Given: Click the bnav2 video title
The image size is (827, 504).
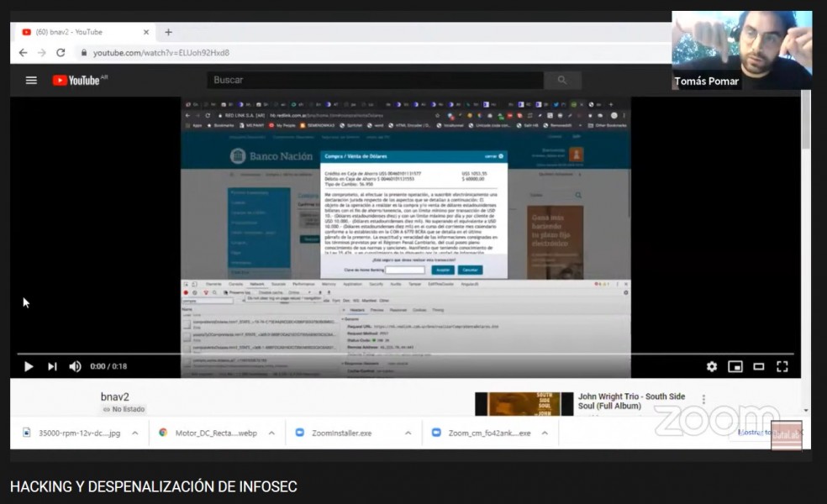Looking at the screenshot, I should [115, 396].
